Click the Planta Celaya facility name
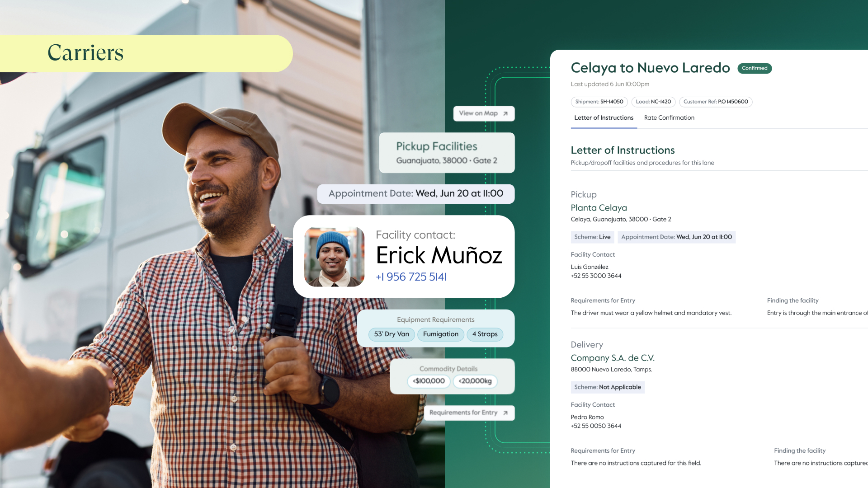The height and width of the screenshot is (488, 868). tap(599, 208)
